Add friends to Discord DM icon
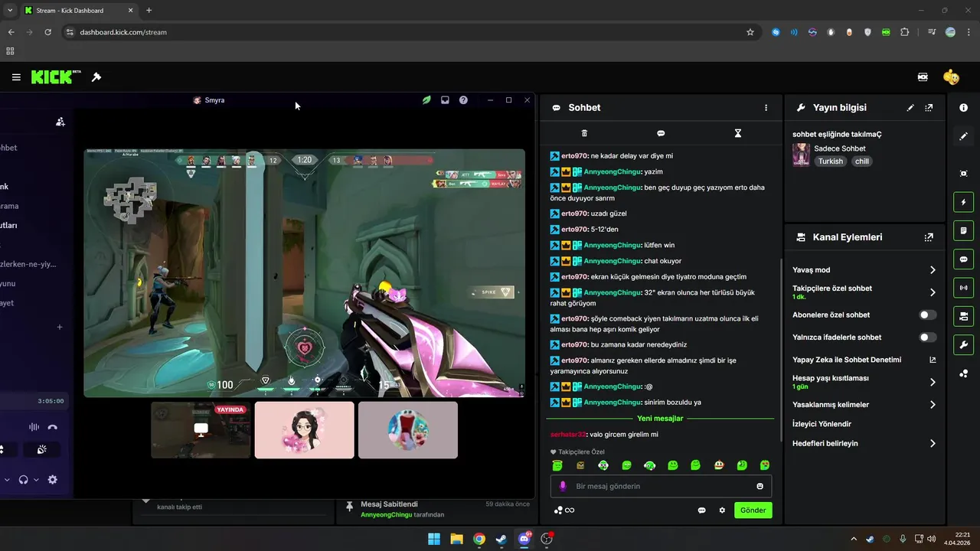This screenshot has width=980, height=551. pos(60,122)
